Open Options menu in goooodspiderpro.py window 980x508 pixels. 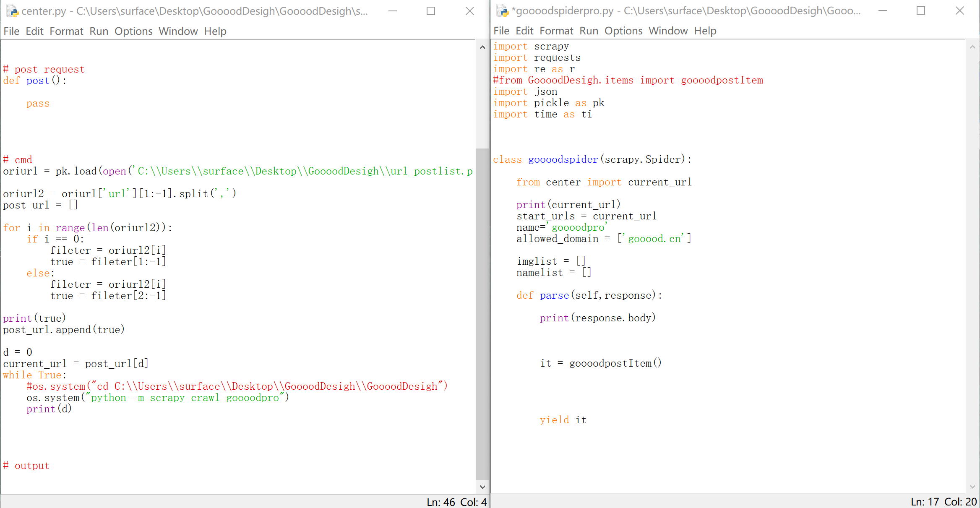pos(623,31)
